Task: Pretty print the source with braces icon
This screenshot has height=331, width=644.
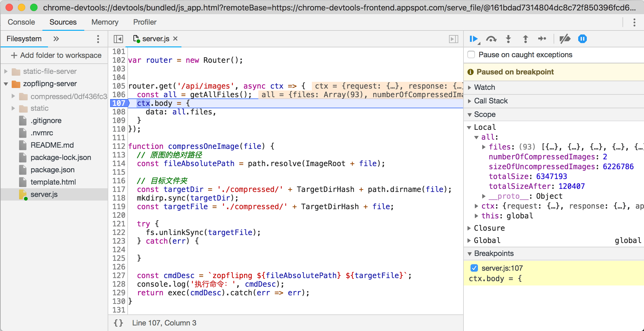Action: (118, 323)
